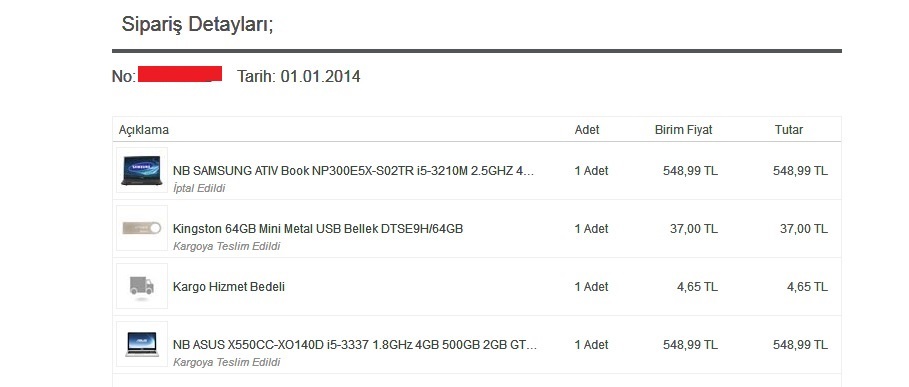The image size is (909, 387).
Task: Click Kargoya Teslim Edildi under Kingston
Action: [x=226, y=246]
